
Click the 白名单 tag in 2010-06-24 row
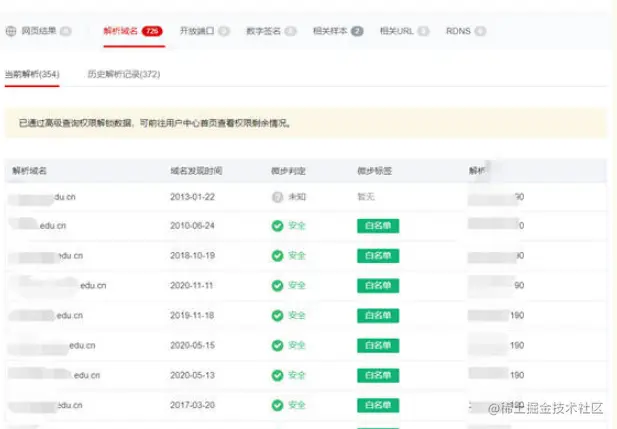tap(378, 226)
